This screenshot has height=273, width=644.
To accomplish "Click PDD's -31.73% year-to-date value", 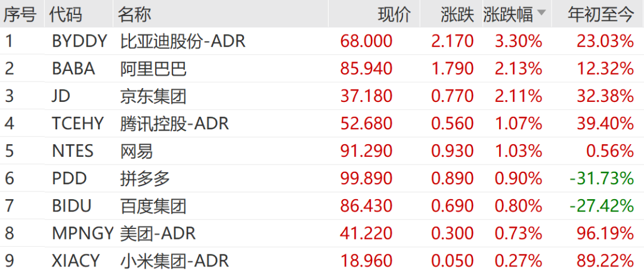I will [600, 178].
